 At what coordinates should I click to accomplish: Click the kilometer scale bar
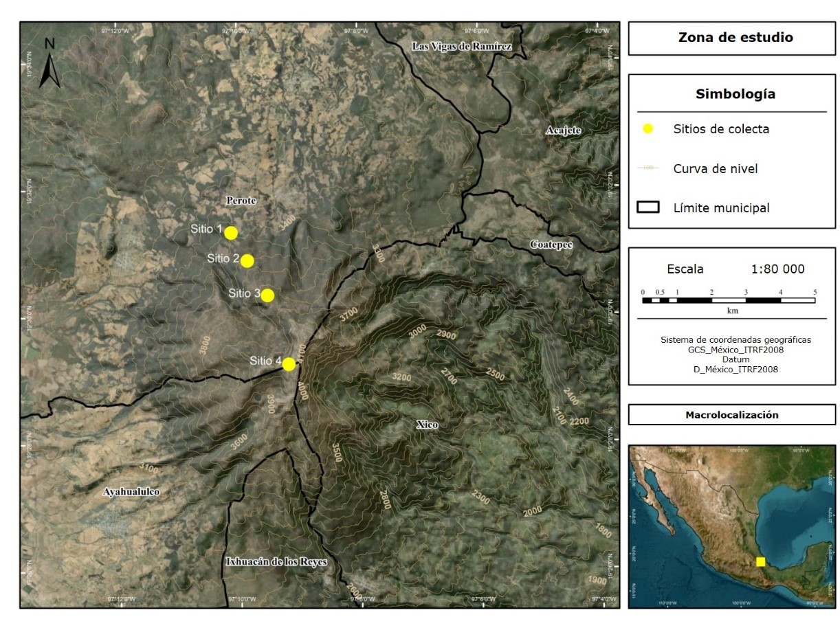coord(729,300)
